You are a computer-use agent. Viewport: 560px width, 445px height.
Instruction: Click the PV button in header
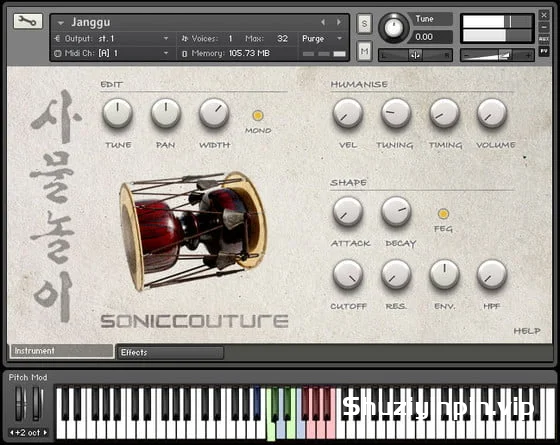click(544, 52)
